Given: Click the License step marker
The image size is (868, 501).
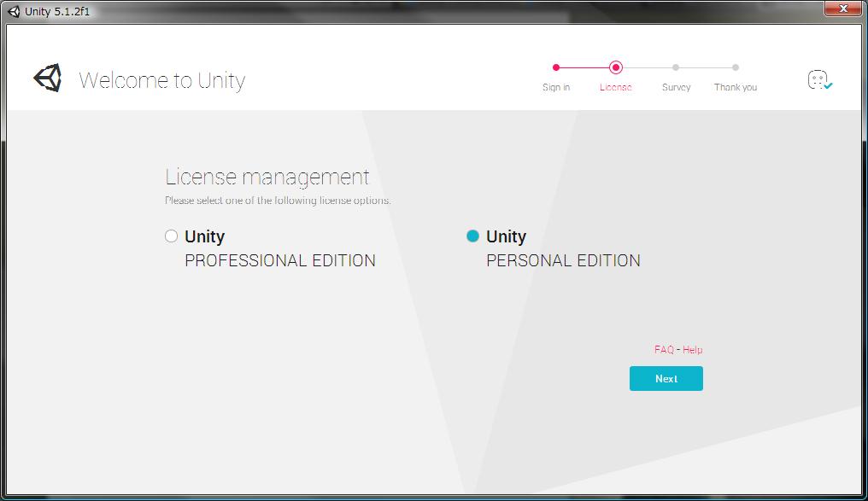Looking at the screenshot, I should pyautogui.click(x=616, y=67).
